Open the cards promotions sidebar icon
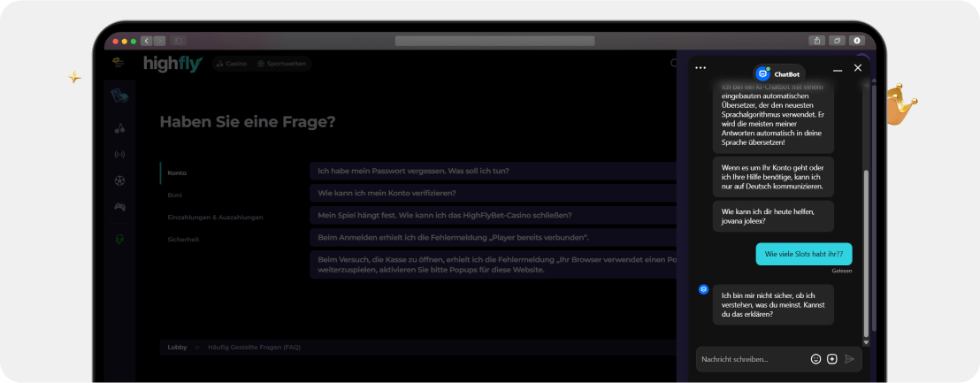 tap(120, 96)
